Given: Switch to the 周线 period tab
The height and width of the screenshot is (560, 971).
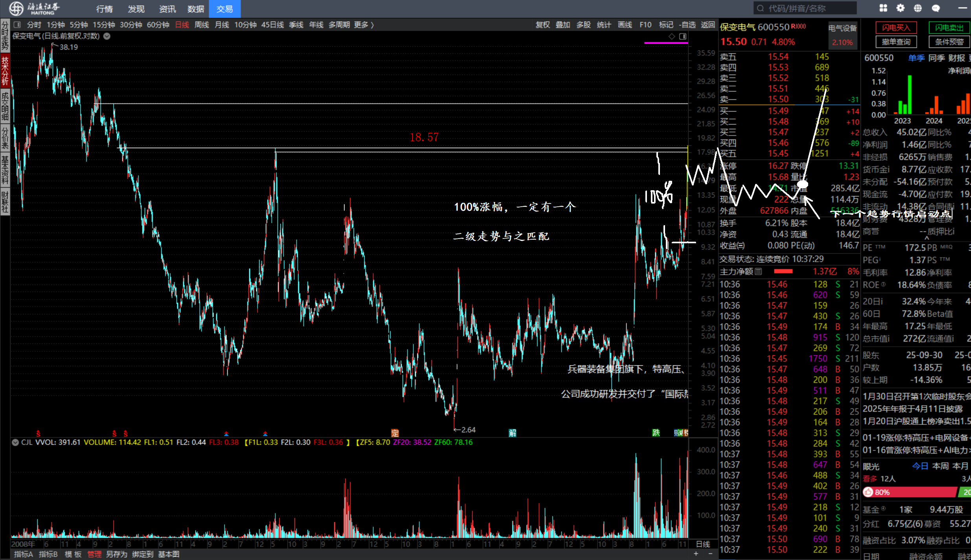Looking at the screenshot, I should pyautogui.click(x=202, y=25).
